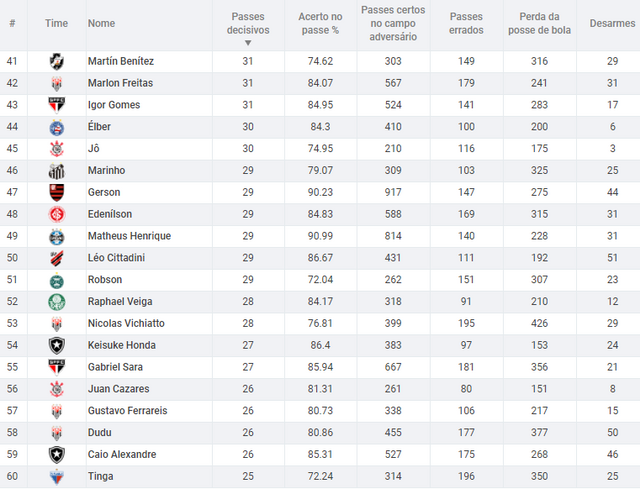Click Flamengo crest beside Gerson
The height and width of the screenshot is (489, 640).
57,193
